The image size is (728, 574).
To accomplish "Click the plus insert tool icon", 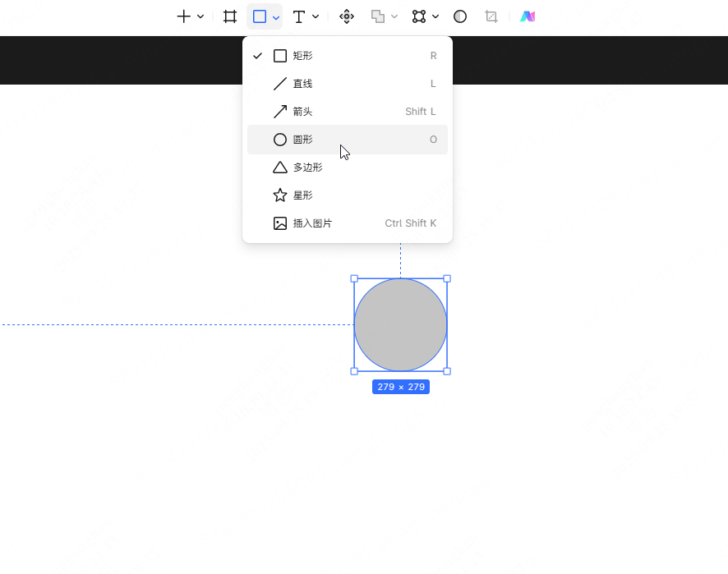I will tap(183, 16).
